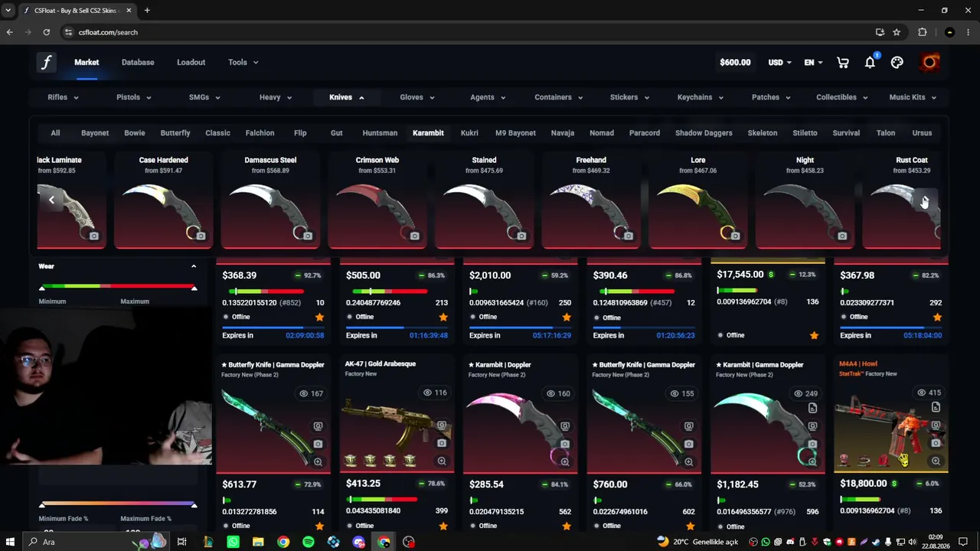Open the user profile avatar
980x551 pixels.
click(929, 62)
